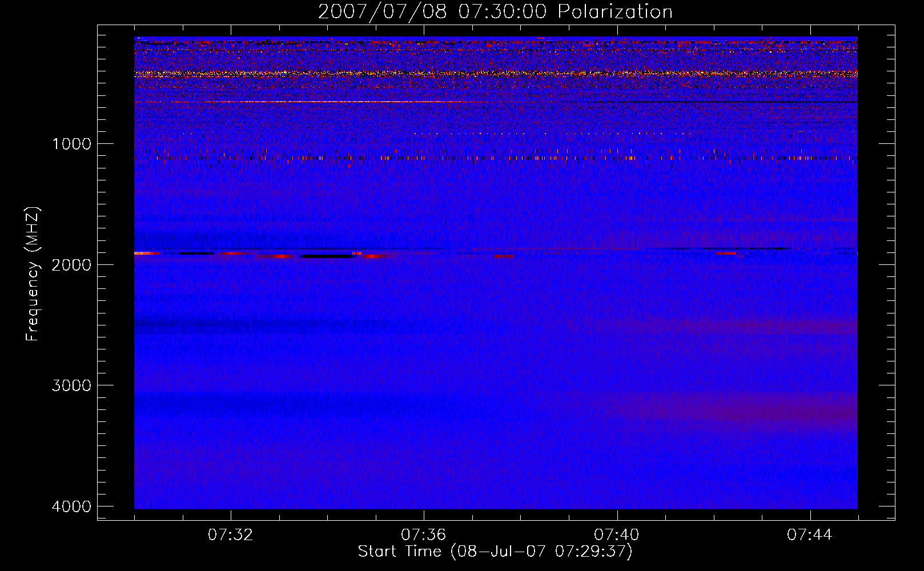Click the 07:40 time tick label
The height and width of the screenshot is (571, 924).
(x=616, y=535)
